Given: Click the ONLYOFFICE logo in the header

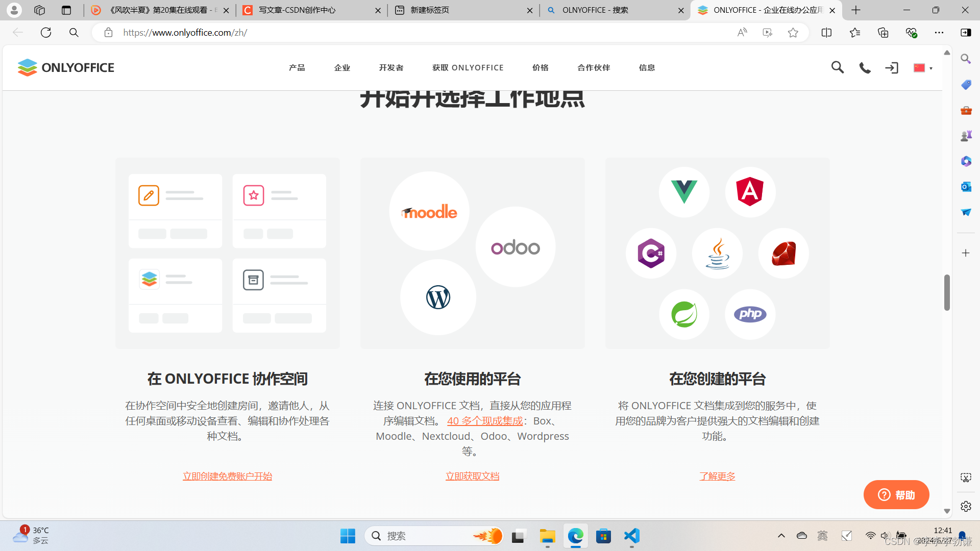Looking at the screenshot, I should tap(66, 67).
